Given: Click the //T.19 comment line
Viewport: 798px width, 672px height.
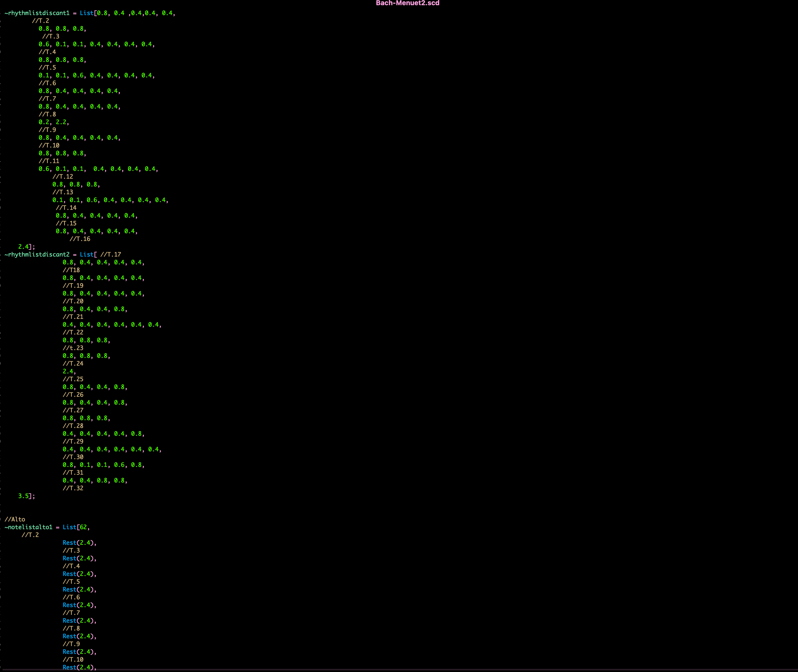Looking at the screenshot, I should point(73,286).
